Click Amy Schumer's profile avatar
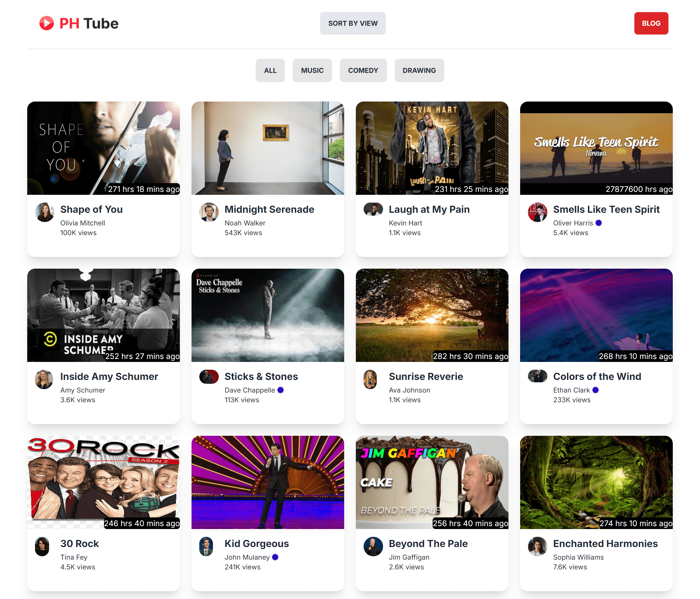This screenshot has width=700, height=599. (x=44, y=379)
